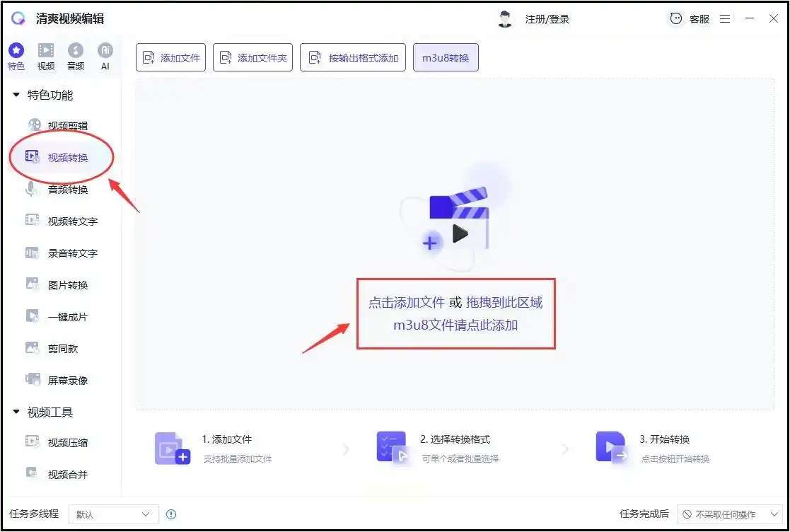Image resolution: width=790 pixels, height=532 pixels.
Task: Open the 不采取任何操作 dropdown
Action: tap(730, 514)
